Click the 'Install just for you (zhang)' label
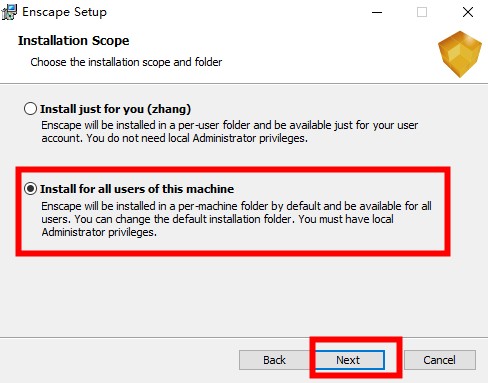The width and height of the screenshot is (488, 383). 115,109
